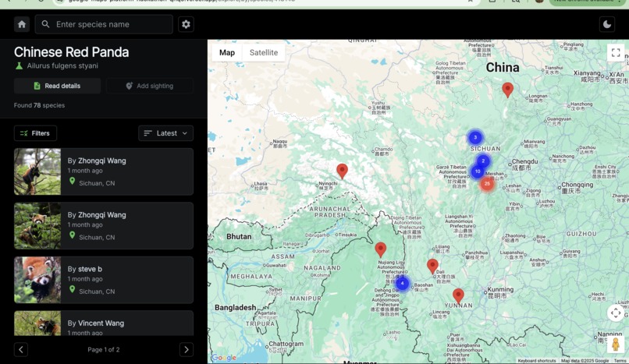
Task: Toggle fullscreen map view icon
Action: 616,52
